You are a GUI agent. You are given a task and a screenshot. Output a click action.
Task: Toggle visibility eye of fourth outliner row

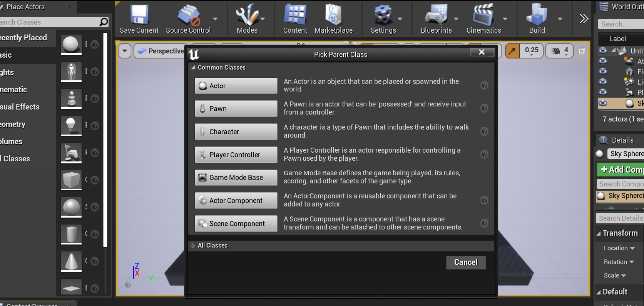pos(603,81)
